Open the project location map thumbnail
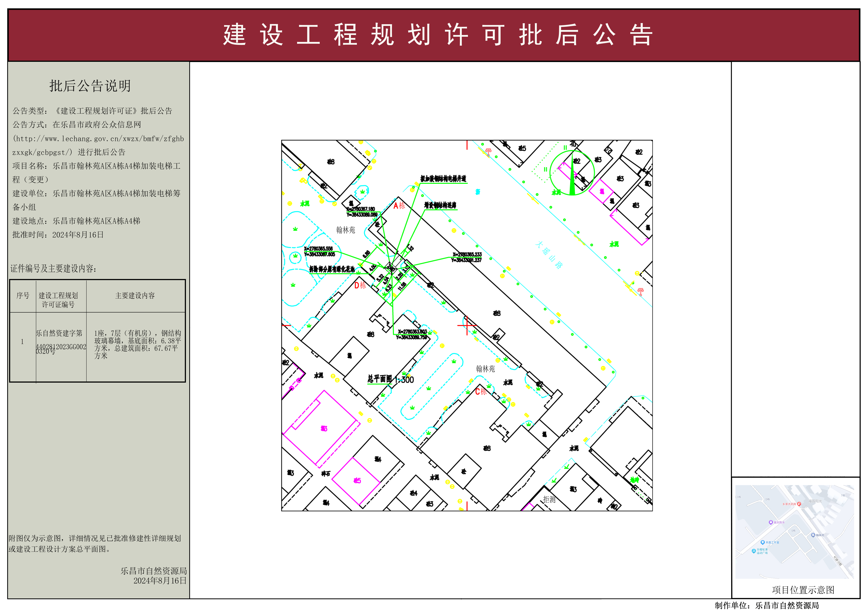The width and height of the screenshot is (868, 614). tap(795, 532)
